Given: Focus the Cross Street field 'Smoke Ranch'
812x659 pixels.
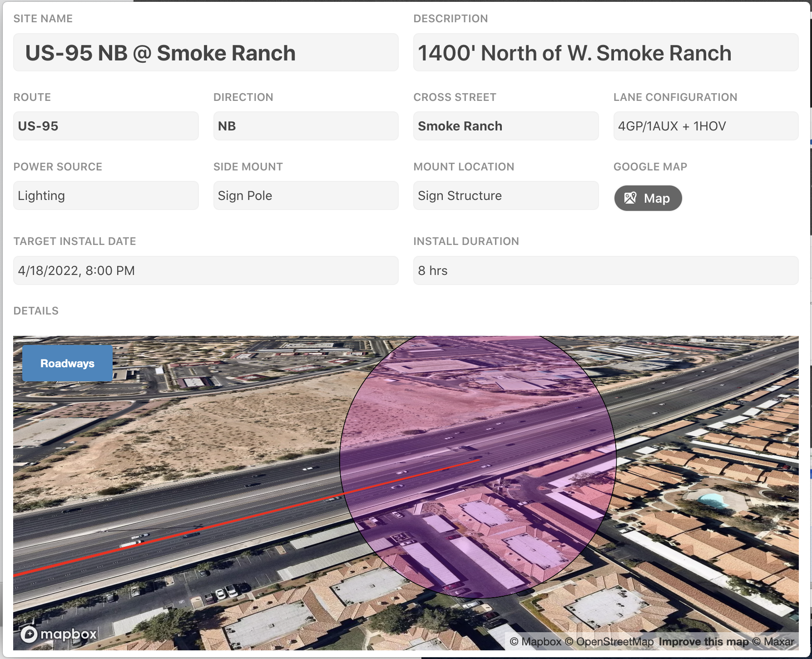Looking at the screenshot, I should [x=506, y=126].
